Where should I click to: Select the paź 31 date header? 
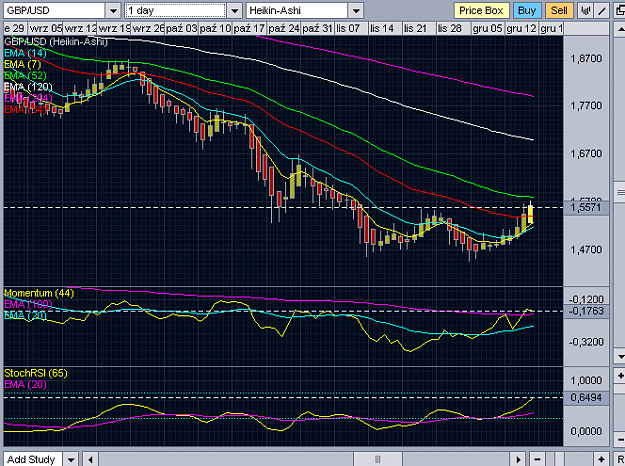pos(317,29)
